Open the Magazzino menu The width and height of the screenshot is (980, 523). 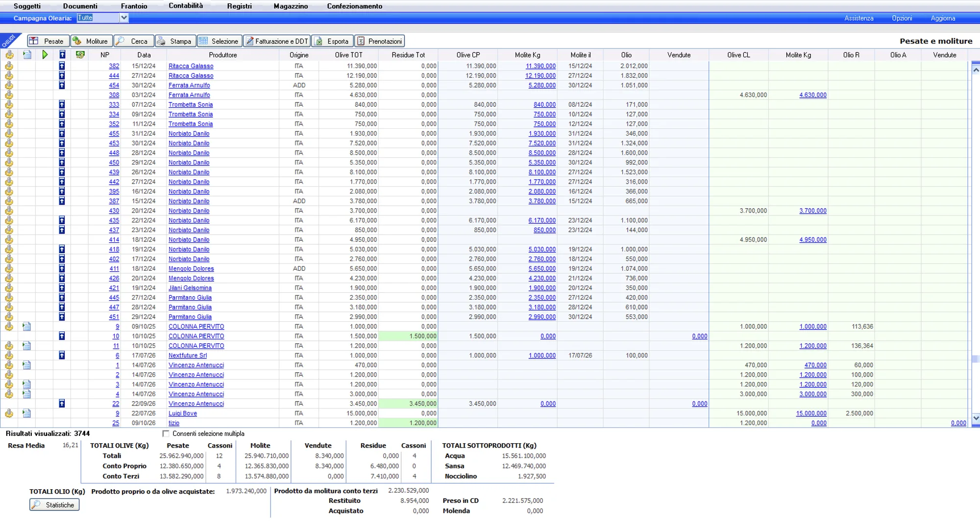[291, 6]
